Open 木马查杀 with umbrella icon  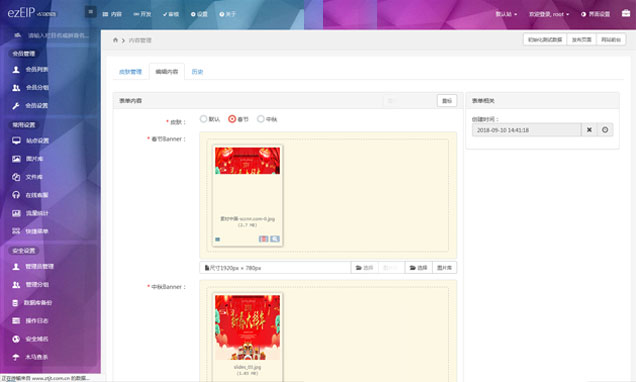coord(30,357)
